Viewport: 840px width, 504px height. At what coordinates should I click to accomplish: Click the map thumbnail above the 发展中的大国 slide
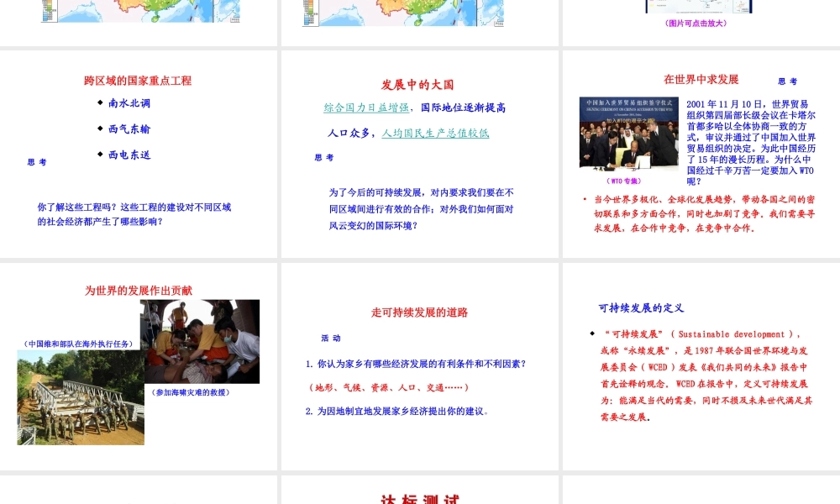tap(403, 13)
